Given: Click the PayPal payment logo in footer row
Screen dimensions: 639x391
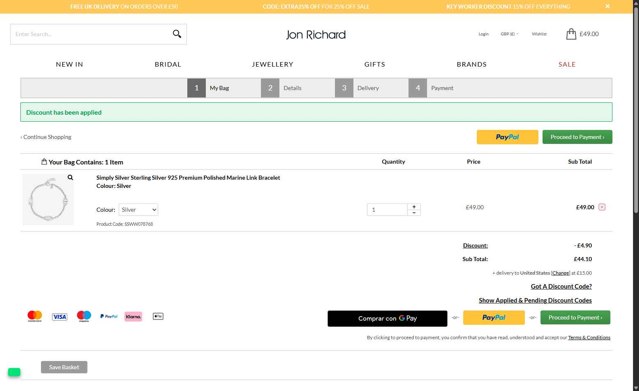Looking at the screenshot, I should (x=109, y=316).
